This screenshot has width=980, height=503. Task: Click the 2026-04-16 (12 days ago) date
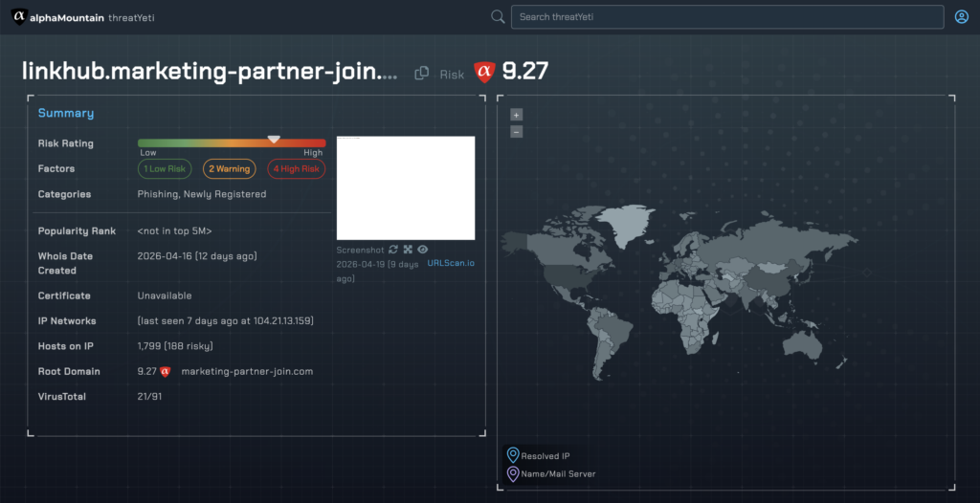[197, 256]
